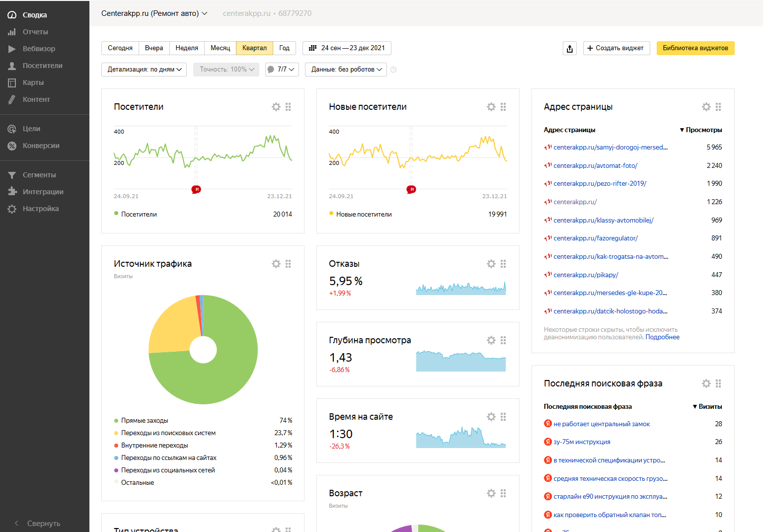Click the Сегменты funnel icon in sidebar
Screen dimensions: 763x532
pos(12,175)
